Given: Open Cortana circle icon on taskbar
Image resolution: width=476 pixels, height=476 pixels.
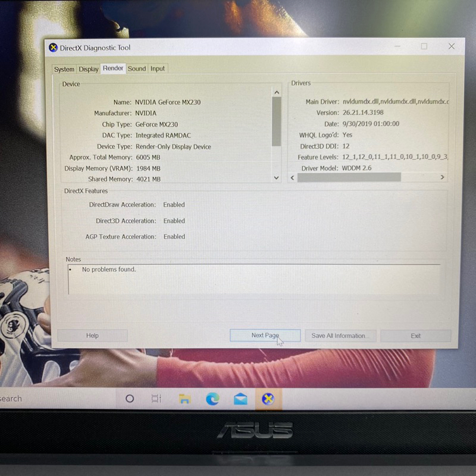Looking at the screenshot, I should click(x=130, y=398).
